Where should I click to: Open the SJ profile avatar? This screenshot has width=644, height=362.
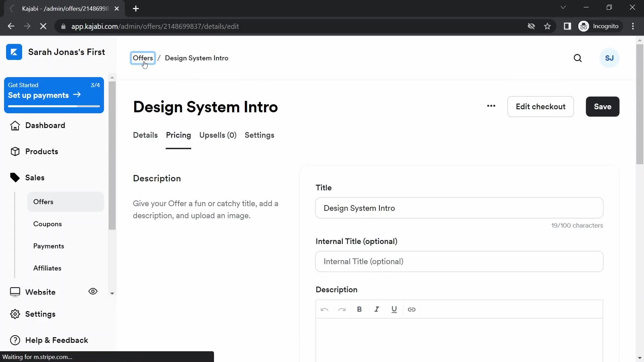[609, 58]
